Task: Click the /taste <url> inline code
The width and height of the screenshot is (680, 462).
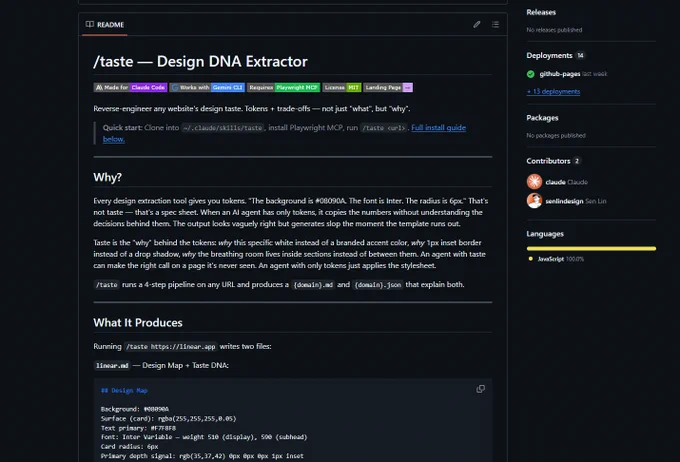Action: (384, 128)
